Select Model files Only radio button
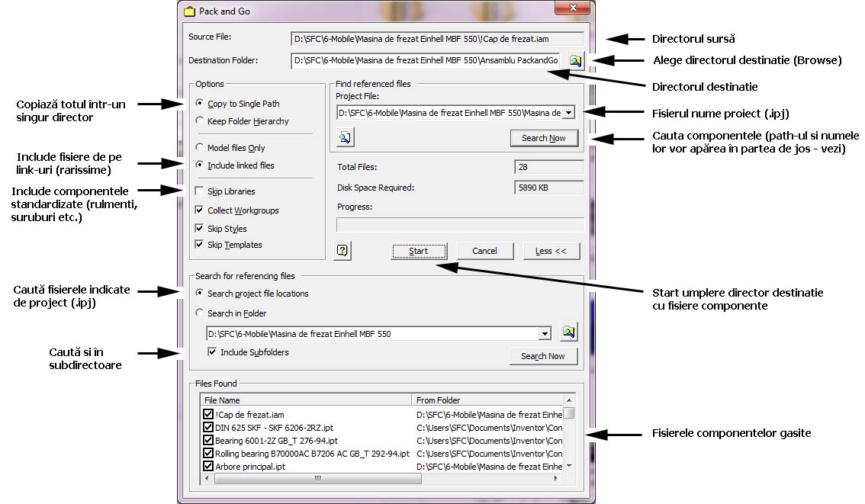Image resolution: width=865 pixels, height=504 pixels. [x=200, y=148]
